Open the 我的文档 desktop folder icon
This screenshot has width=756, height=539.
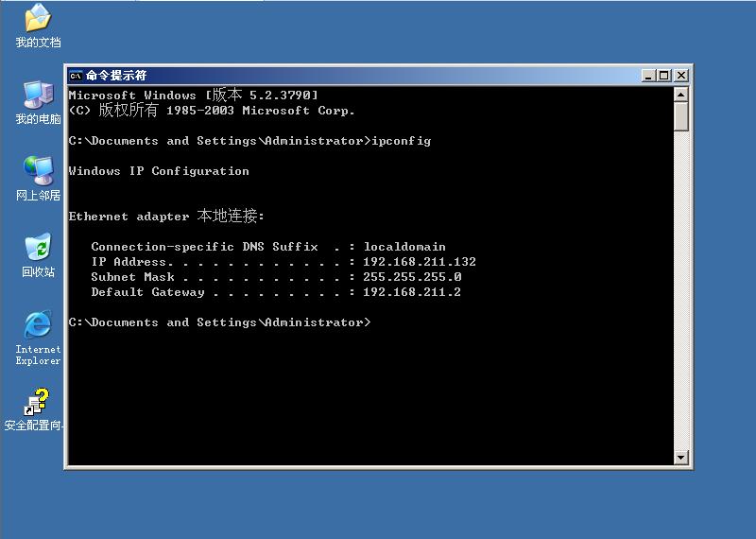coord(38,26)
